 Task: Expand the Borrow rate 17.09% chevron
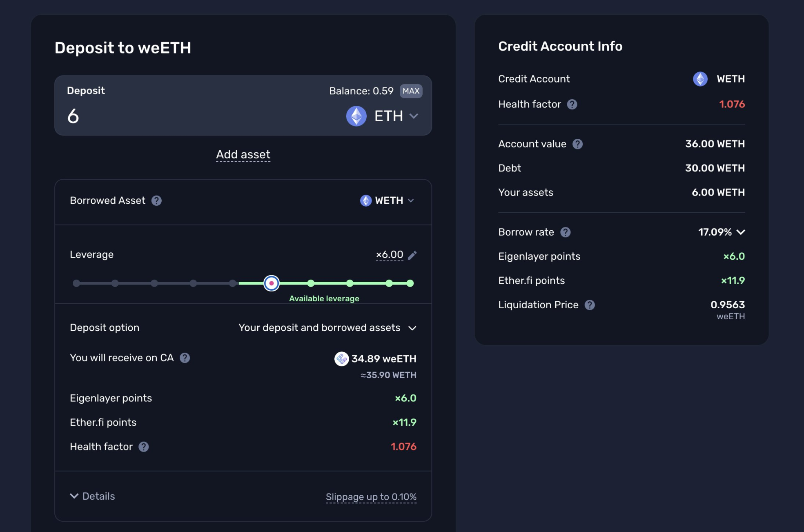pyautogui.click(x=741, y=232)
